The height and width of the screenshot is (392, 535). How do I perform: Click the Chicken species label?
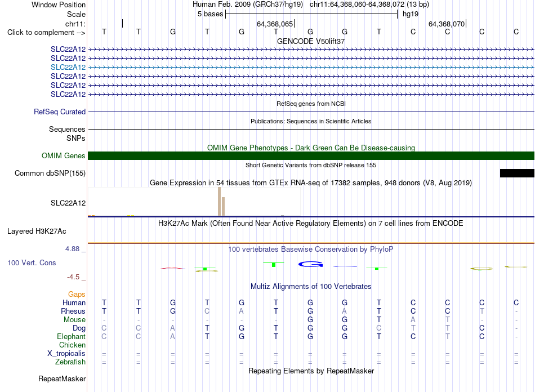click(72, 345)
